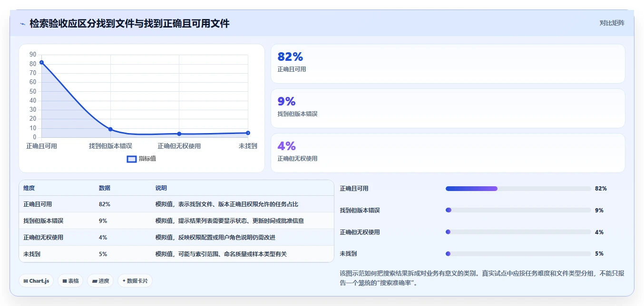
Task: Click the 进度 tag
Action: click(100, 281)
